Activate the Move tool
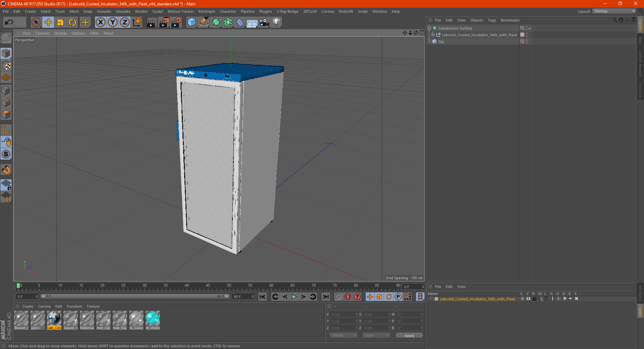The width and height of the screenshot is (644, 349). 48,22
